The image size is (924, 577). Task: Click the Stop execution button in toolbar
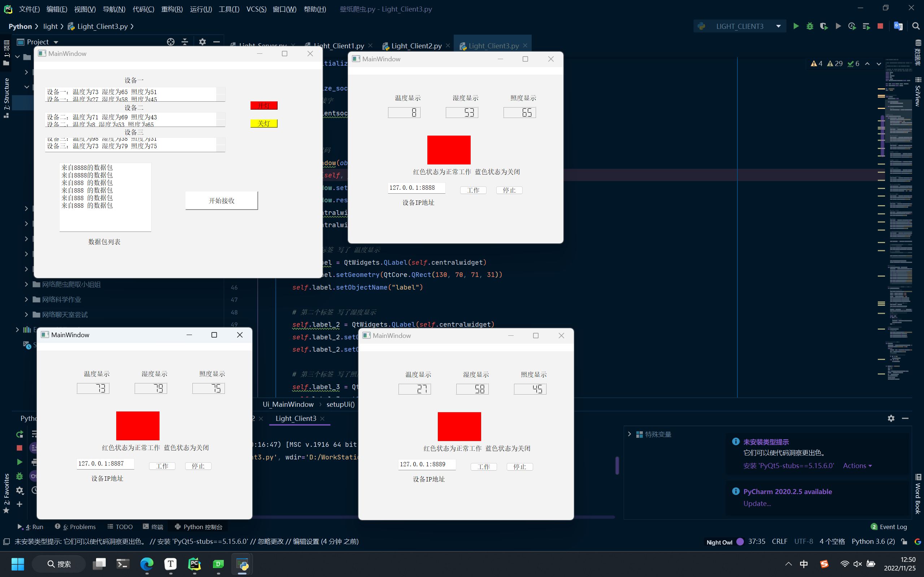tap(880, 26)
